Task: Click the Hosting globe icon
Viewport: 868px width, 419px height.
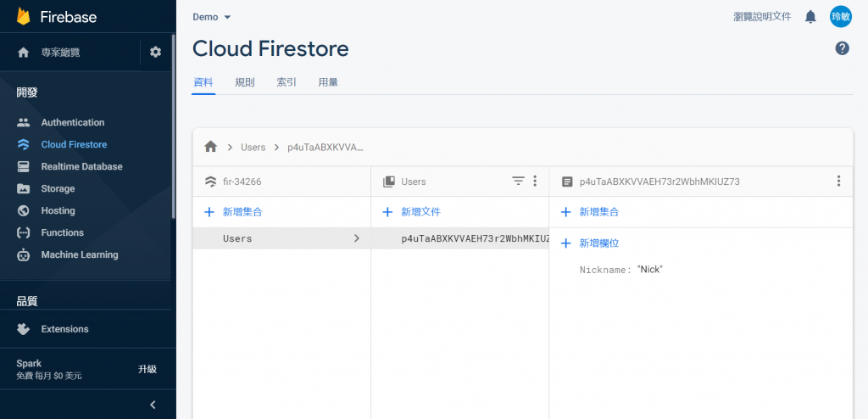Action: pos(23,210)
